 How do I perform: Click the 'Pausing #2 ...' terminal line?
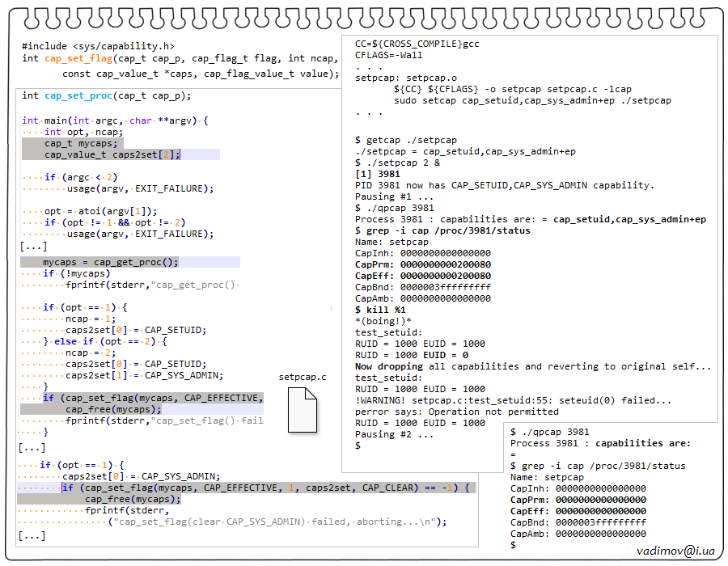point(395,434)
